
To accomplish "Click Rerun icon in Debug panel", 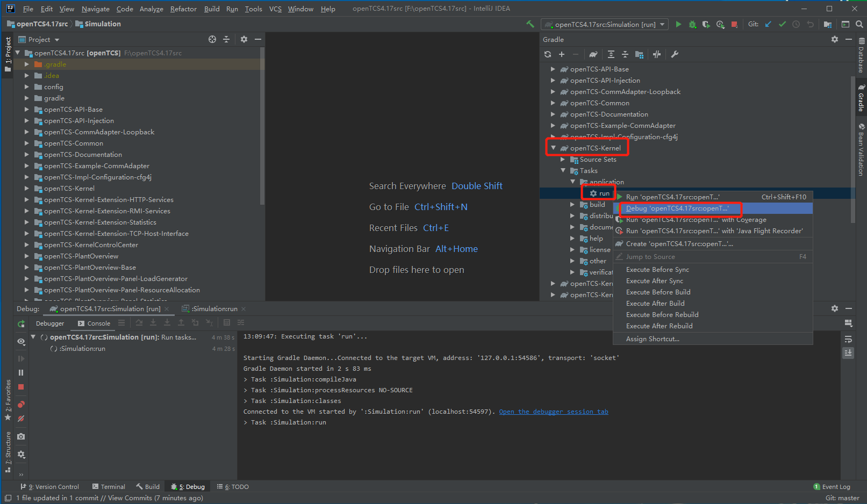I will coord(21,323).
